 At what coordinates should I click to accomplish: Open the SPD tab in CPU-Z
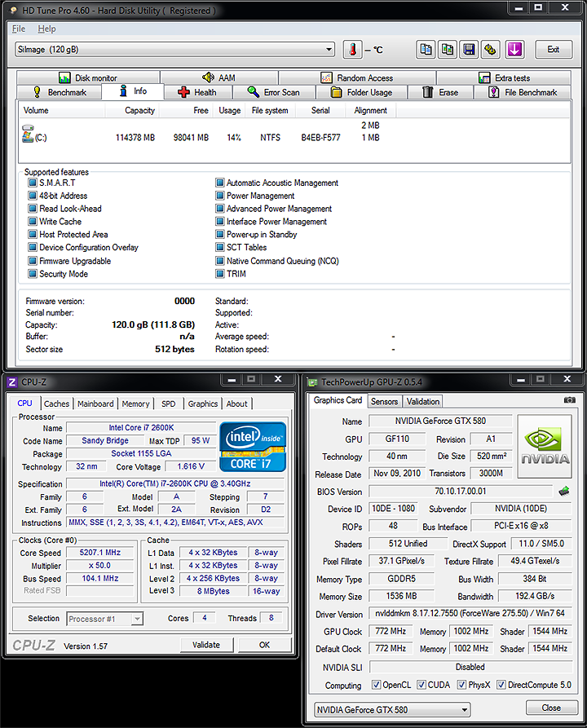pyautogui.click(x=169, y=404)
